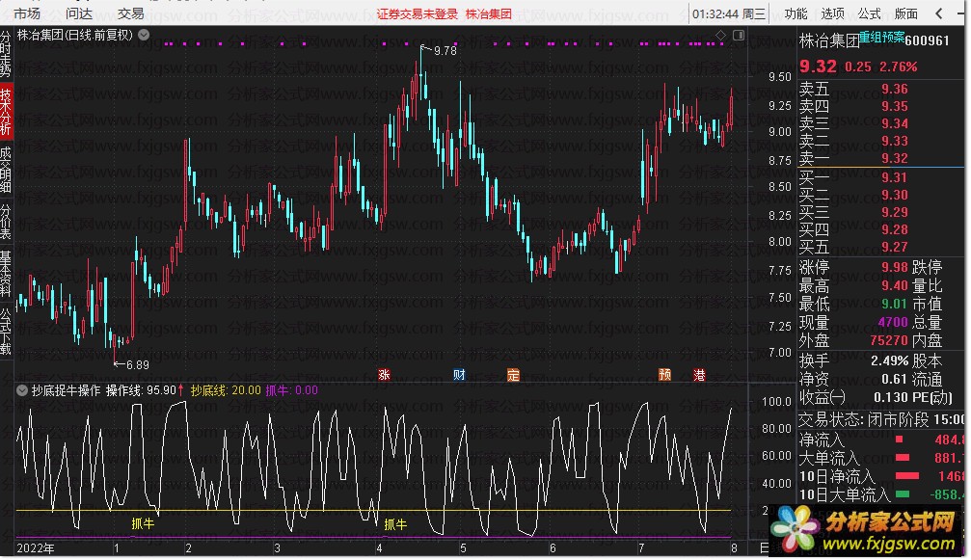Click the 买二 price 9.30
Image resolution: width=971 pixels, height=560 pixels.
(x=895, y=195)
